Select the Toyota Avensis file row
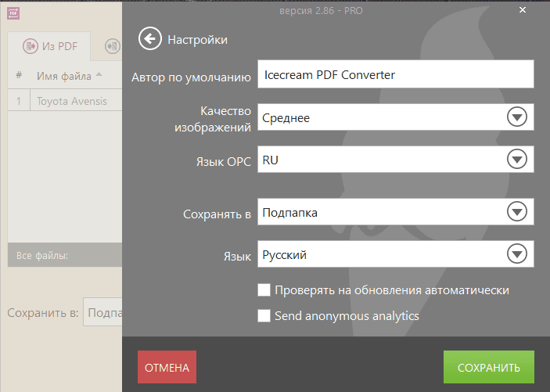The height and width of the screenshot is (392, 550). click(x=71, y=101)
